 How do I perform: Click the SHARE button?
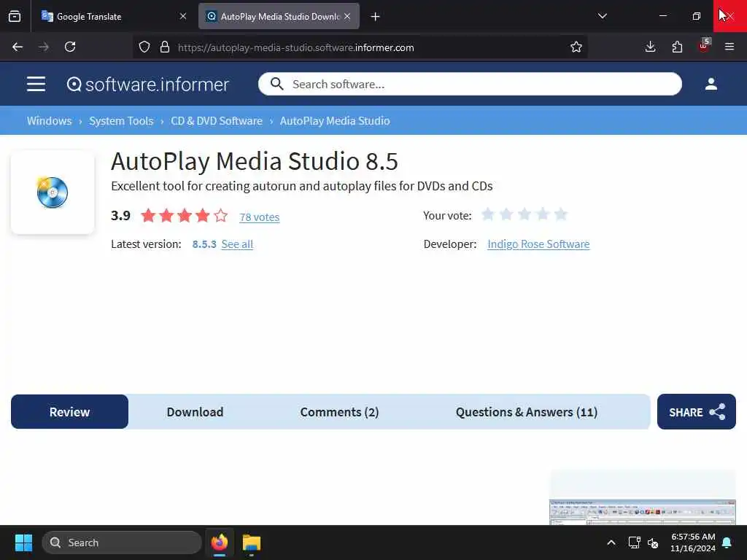pos(696,412)
